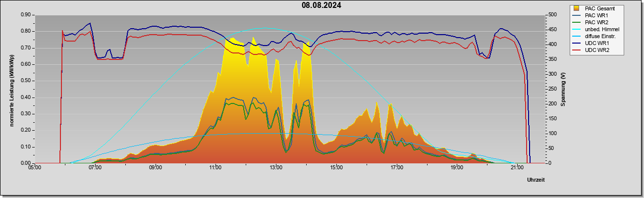Viewport: 644px width, 198px height.
Task: Click the chart title 08.08.2024
Action: [322, 5]
